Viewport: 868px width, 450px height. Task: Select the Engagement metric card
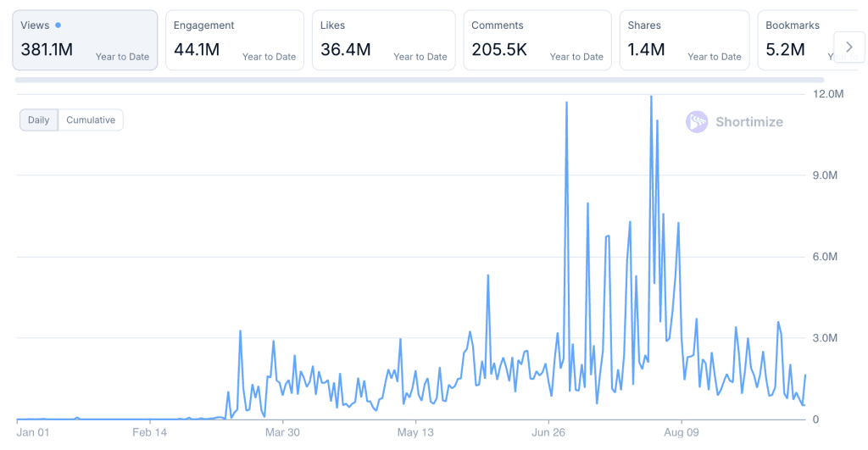click(x=234, y=40)
